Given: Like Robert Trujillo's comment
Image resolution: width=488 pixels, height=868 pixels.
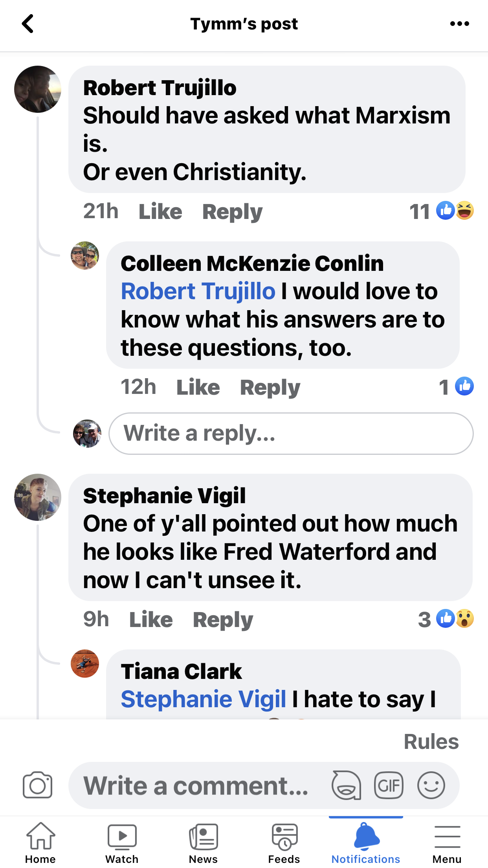Looking at the screenshot, I should coord(160,211).
